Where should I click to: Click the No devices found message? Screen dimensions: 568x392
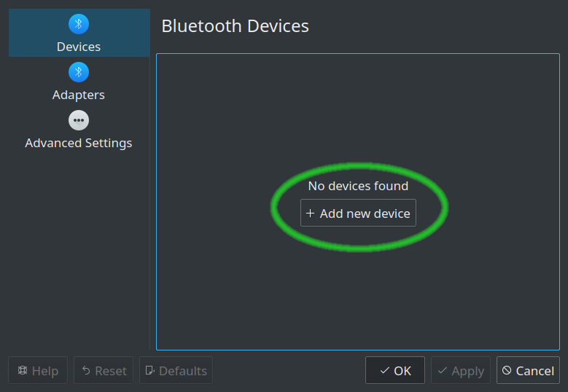pyautogui.click(x=358, y=186)
